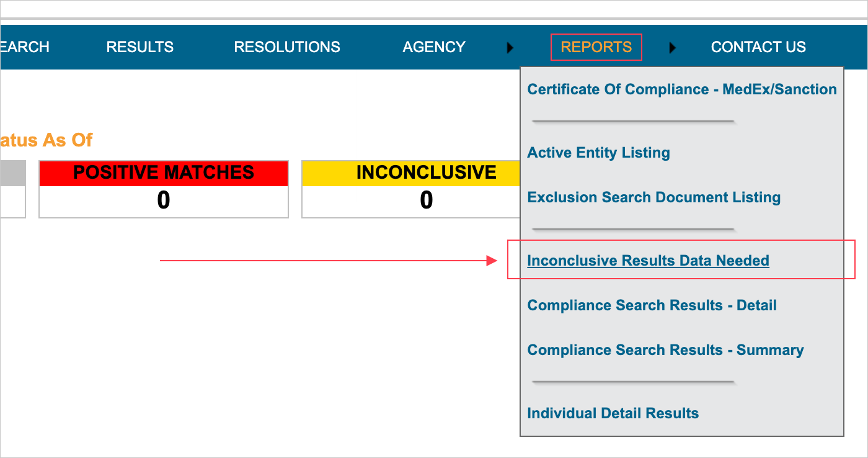Click the red POSITIVE MATCHES header
The image size is (868, 458).
[164, 173]
